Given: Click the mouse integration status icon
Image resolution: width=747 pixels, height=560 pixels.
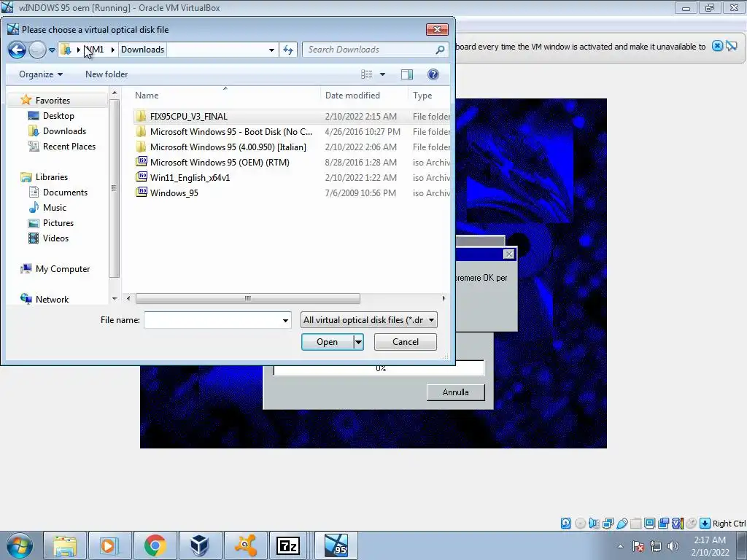Looking at the screenshot, I should (x=692, y=524).
